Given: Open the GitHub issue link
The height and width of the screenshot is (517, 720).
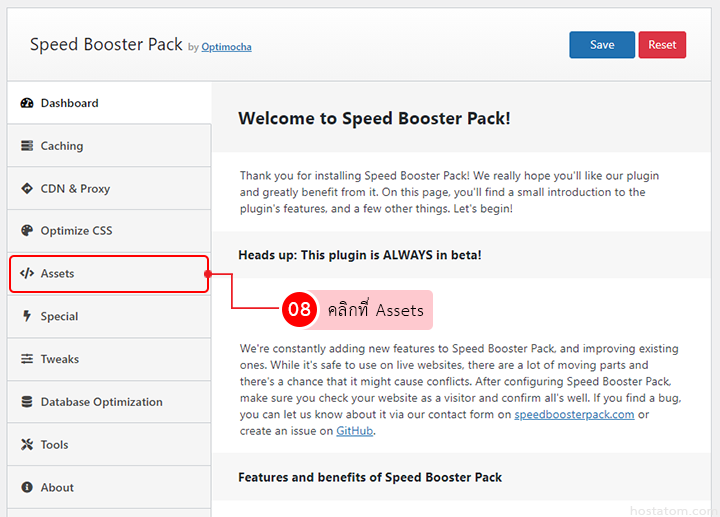Looking at the screenshot, I should (355, 431).
